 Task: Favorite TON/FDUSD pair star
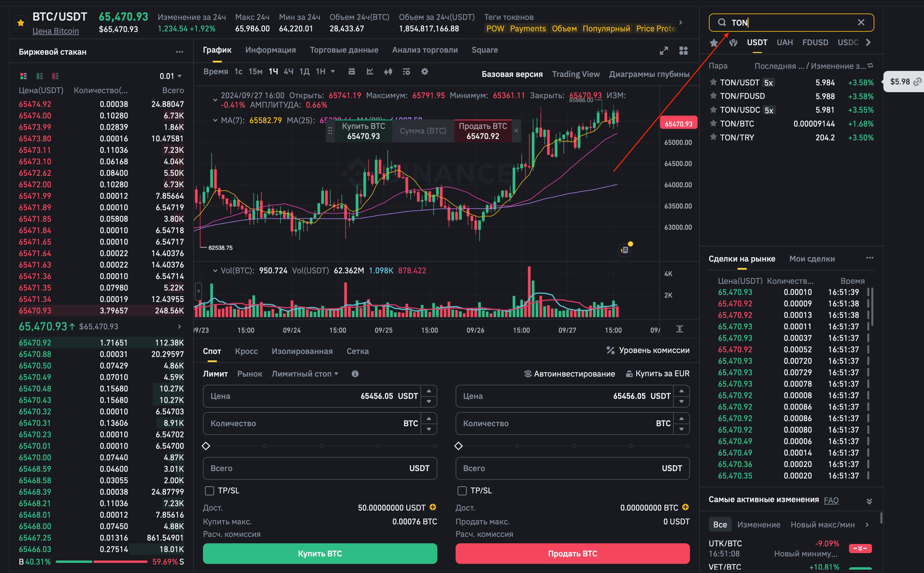tap(713, 95)
